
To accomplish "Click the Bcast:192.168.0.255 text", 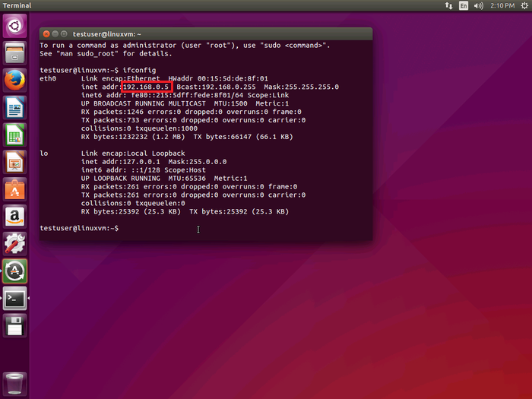I will point(216,87).
